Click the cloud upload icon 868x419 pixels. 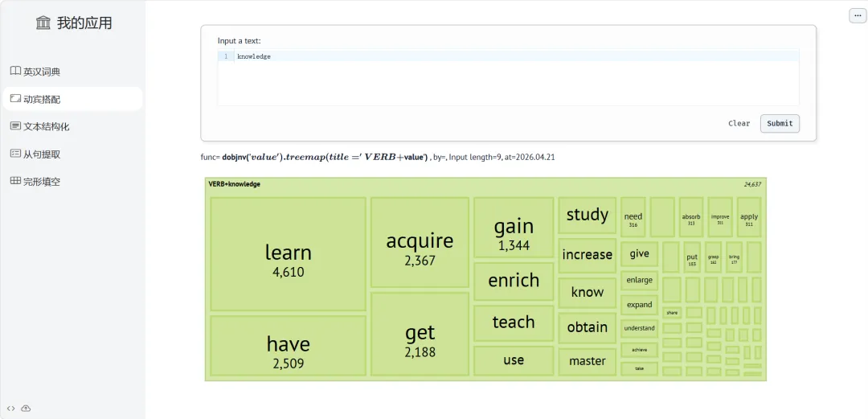[26, 409]
